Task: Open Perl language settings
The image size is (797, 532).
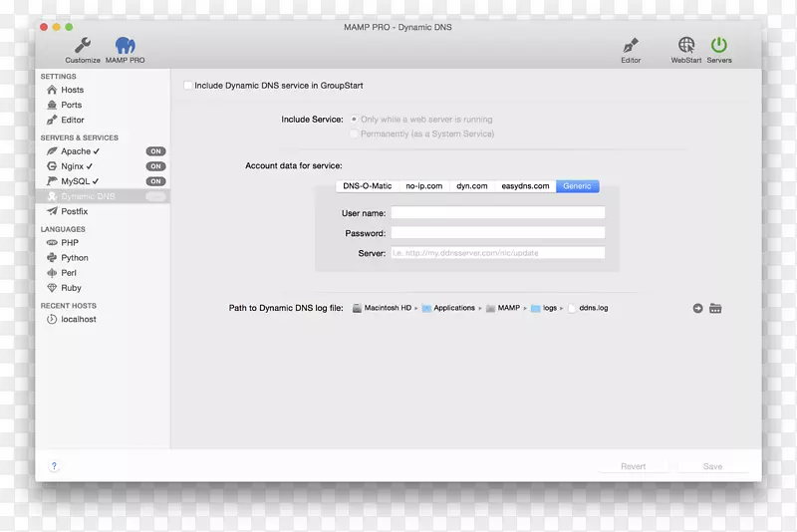Action: 103,273
